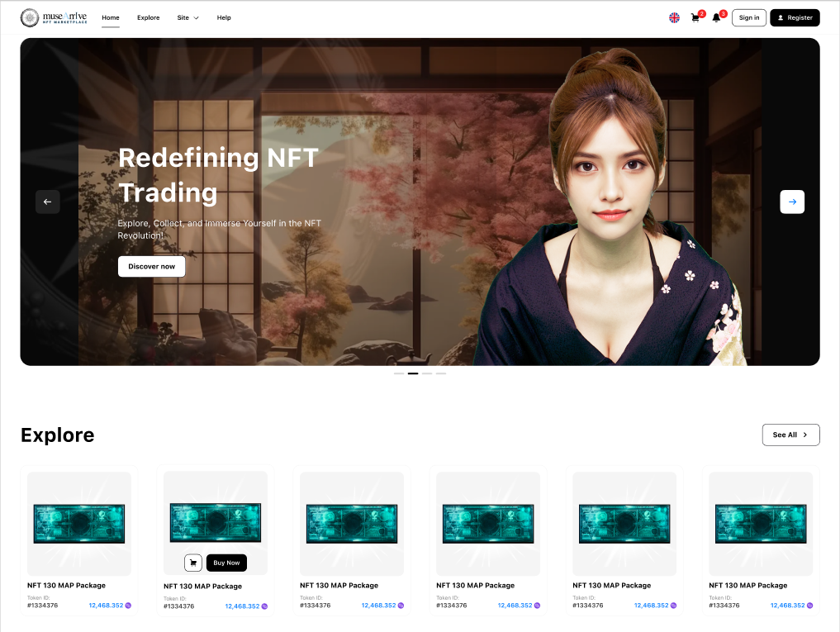Open the Help nav item

point(224,17)
